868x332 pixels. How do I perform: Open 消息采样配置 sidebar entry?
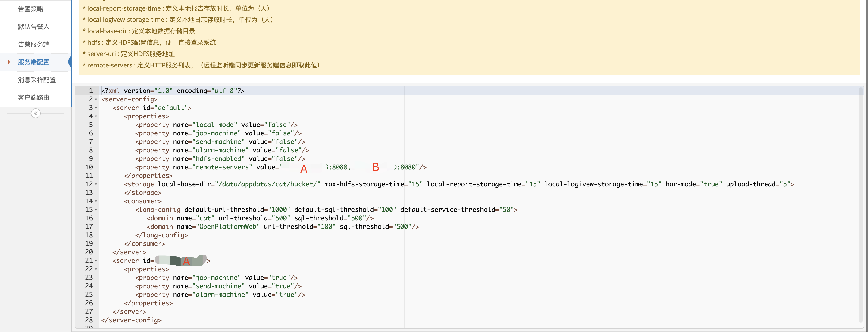pos(37,80)
